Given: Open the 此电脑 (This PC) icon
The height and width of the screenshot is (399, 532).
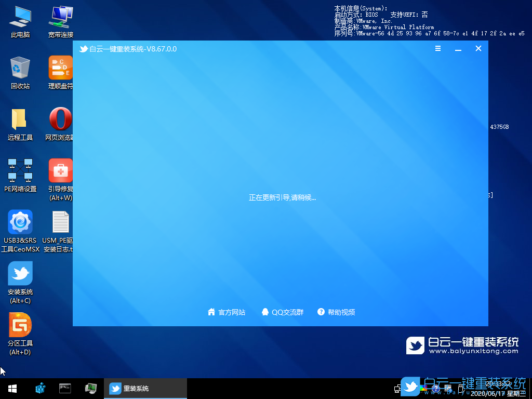Looking at the screenshot, I should (20, 21).
